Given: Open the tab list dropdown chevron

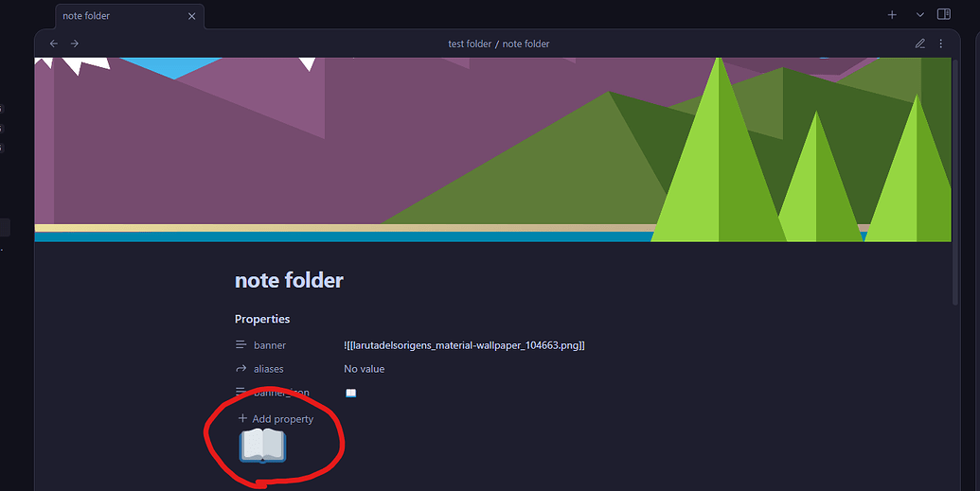Looking at the screenshot, I should click(920, 14).
